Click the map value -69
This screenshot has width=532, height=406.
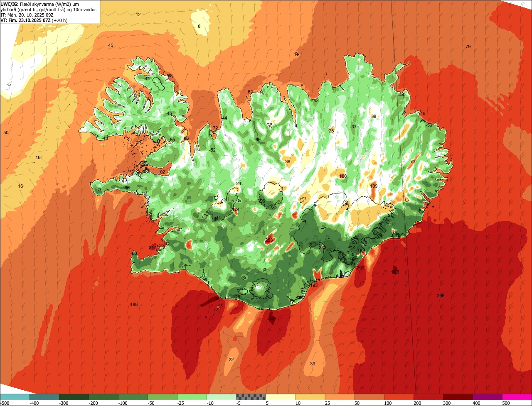click(x=257, y=139)
